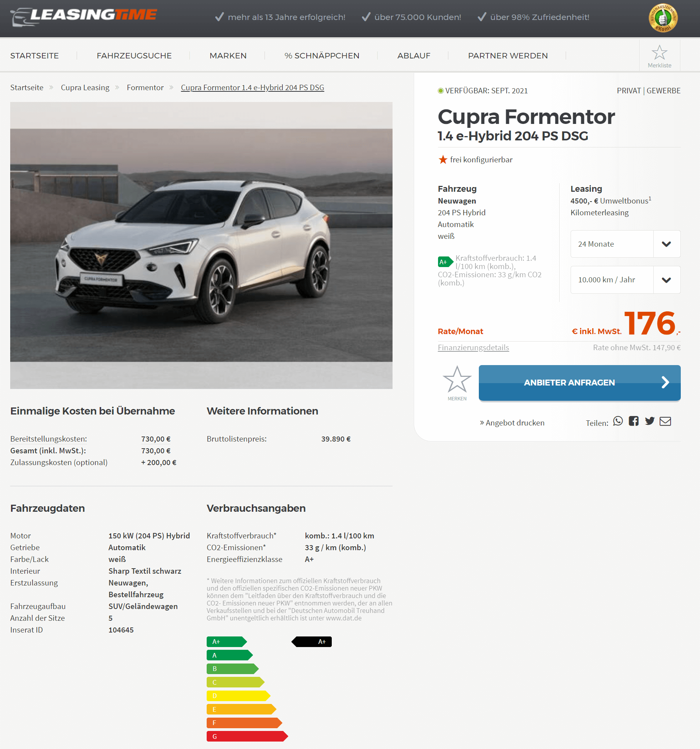Click ANBIETER ANFRAGEN button
The height and width of the screenshot is (749, 700).
point(580,383)
